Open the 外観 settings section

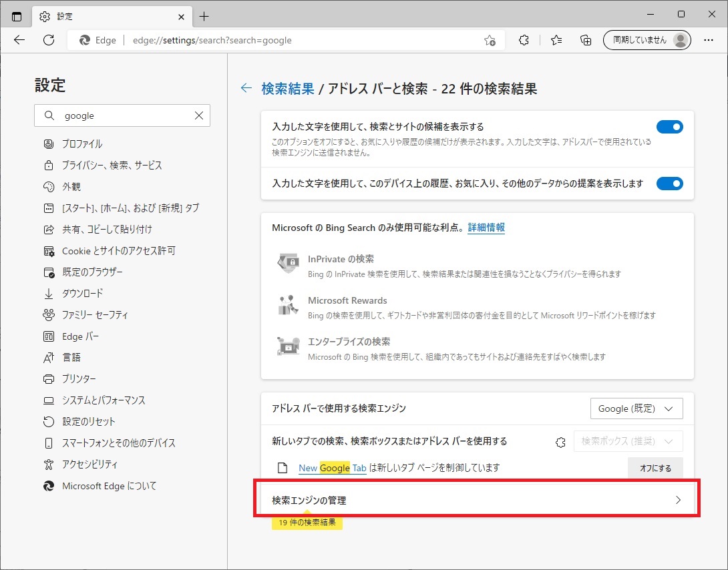tap(61, 186)
